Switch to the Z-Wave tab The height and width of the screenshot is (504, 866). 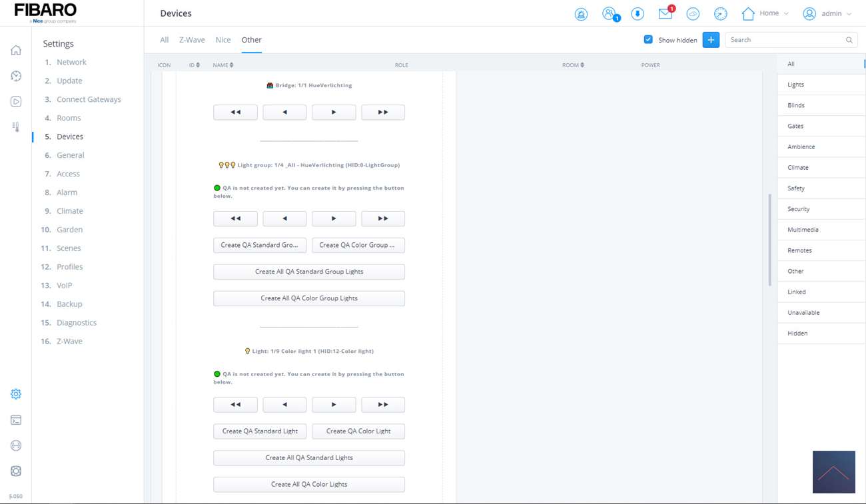tap(192, 40)
